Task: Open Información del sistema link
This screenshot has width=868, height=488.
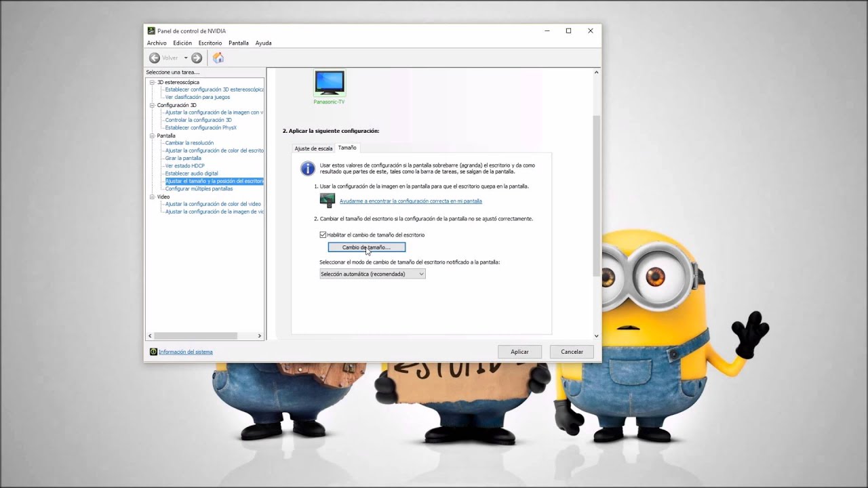Action: pos(186,352)
